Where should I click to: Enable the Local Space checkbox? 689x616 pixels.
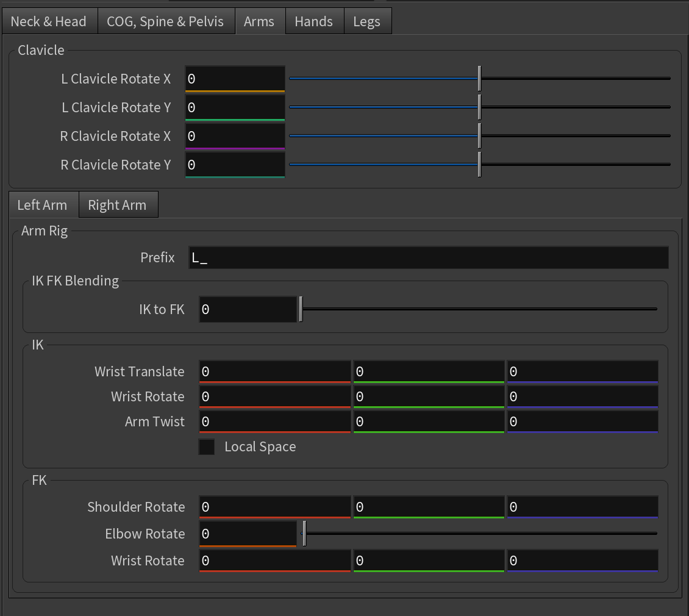(x=207, y=447)
